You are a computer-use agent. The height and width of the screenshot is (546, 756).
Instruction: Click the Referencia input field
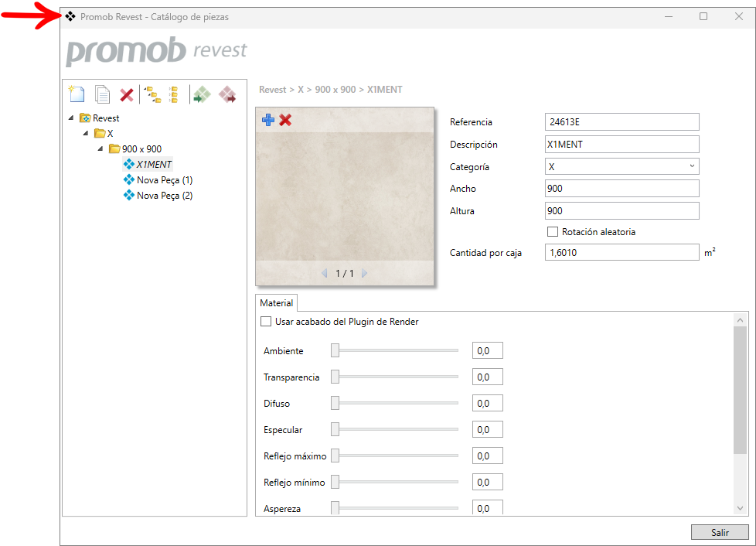[x=621, y=122]
